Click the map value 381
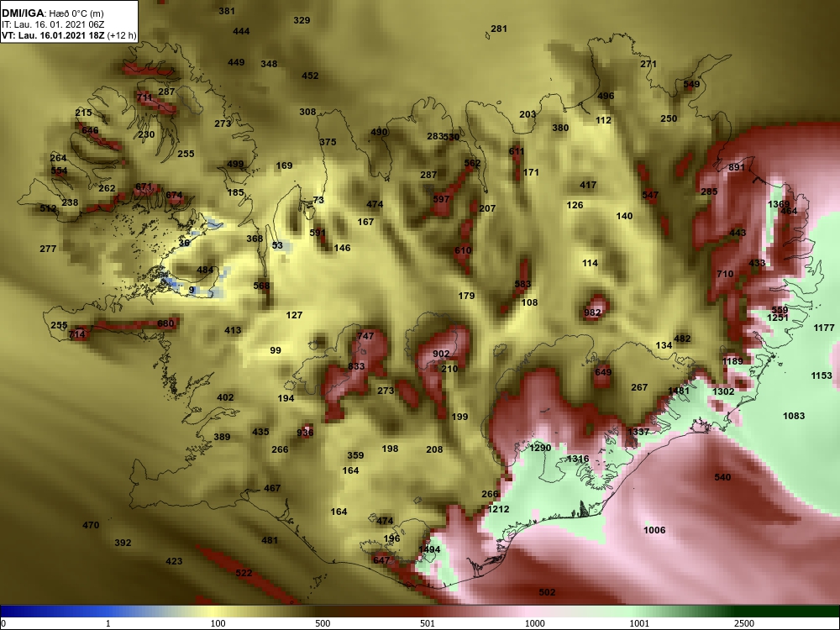The height and width of the screenshot is (630, 840). [x=227, y=11]
